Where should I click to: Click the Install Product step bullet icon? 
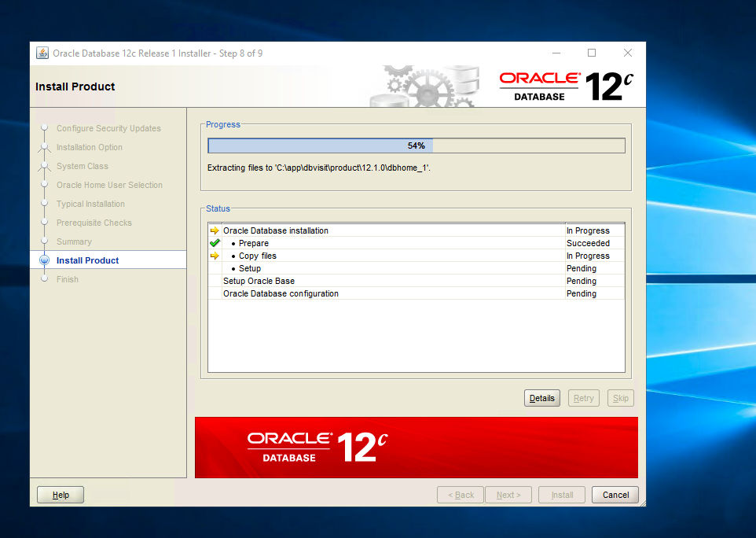[44, 260]
